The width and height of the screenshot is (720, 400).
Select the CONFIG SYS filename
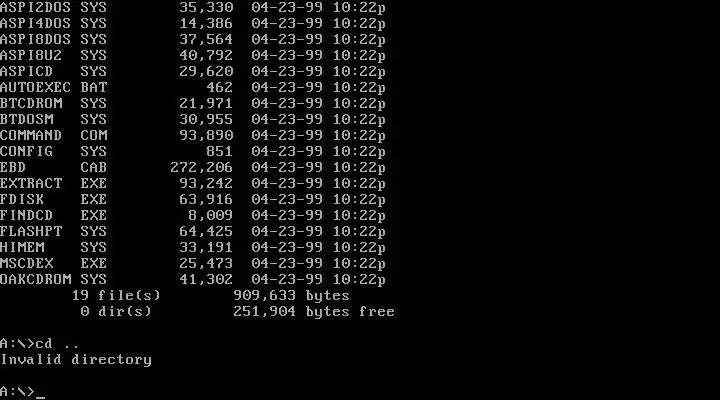click(x=53, y=151)
